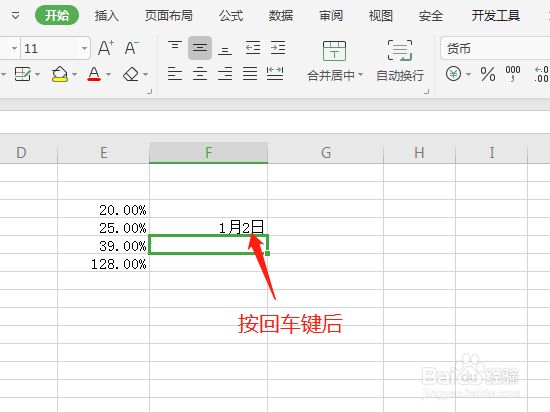Open the 开发工具 tab

click(x=496, y=15)
